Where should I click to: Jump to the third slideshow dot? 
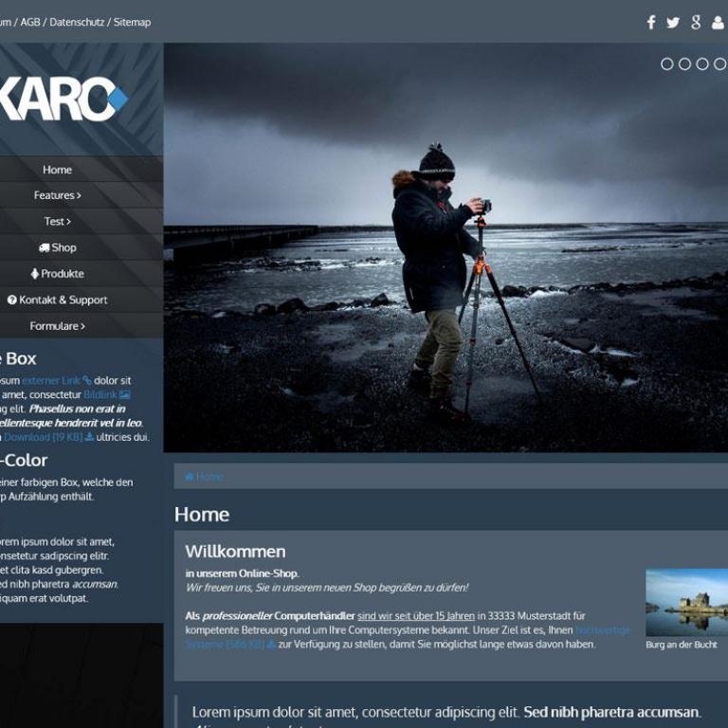702,64
